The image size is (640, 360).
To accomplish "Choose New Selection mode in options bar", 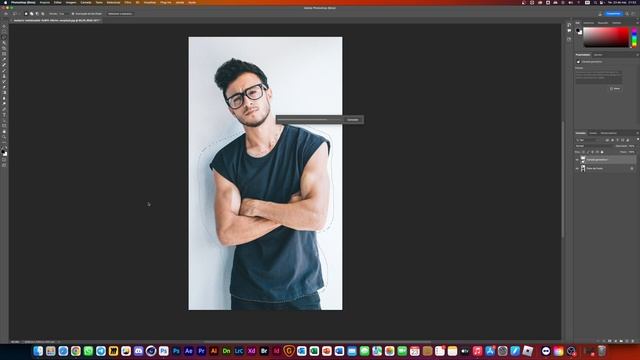I will pos(26,14).
